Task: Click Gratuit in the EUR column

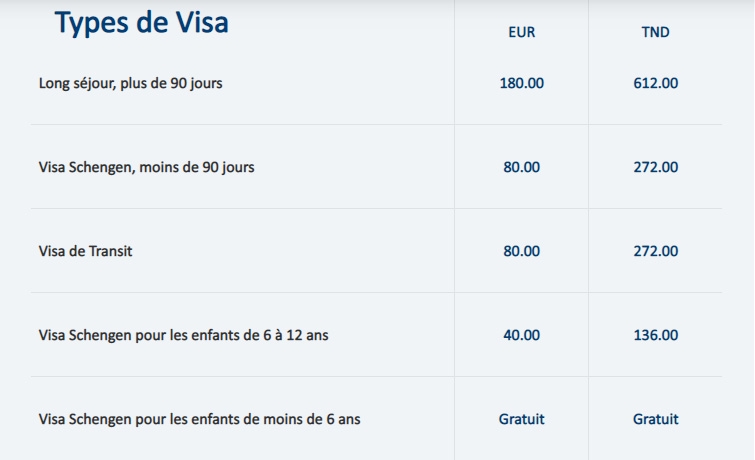Action: click(x=521, y=419)
